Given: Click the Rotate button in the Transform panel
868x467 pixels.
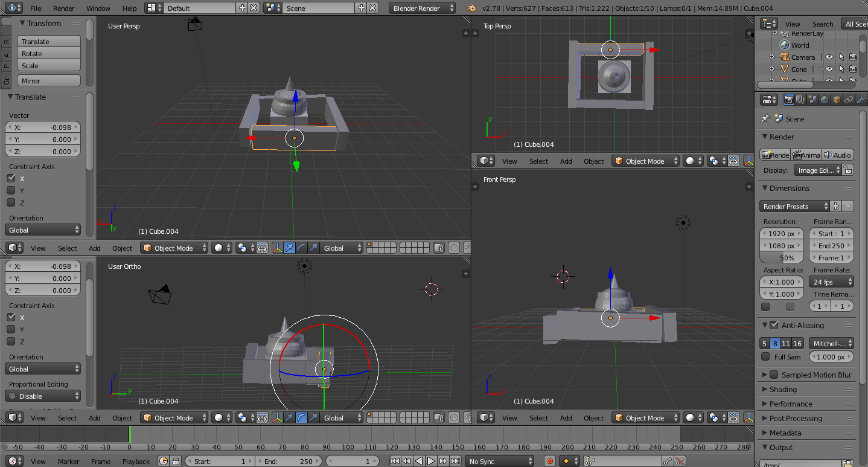Looking at the screenshot, I should 49,54.
